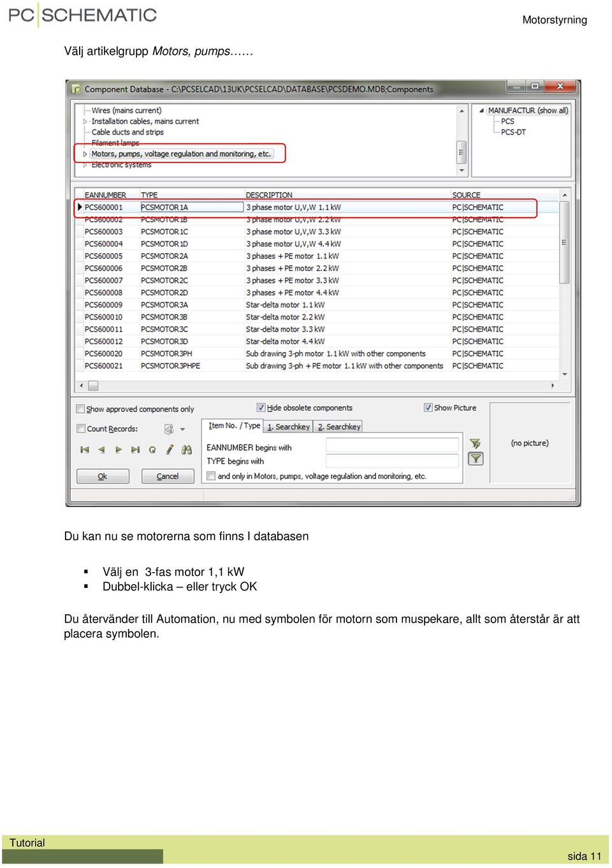The width and height of the screenshot is (612, 868).
Task: Collapse MANUFACTUR (show all) tree
Action: point(481,110)
